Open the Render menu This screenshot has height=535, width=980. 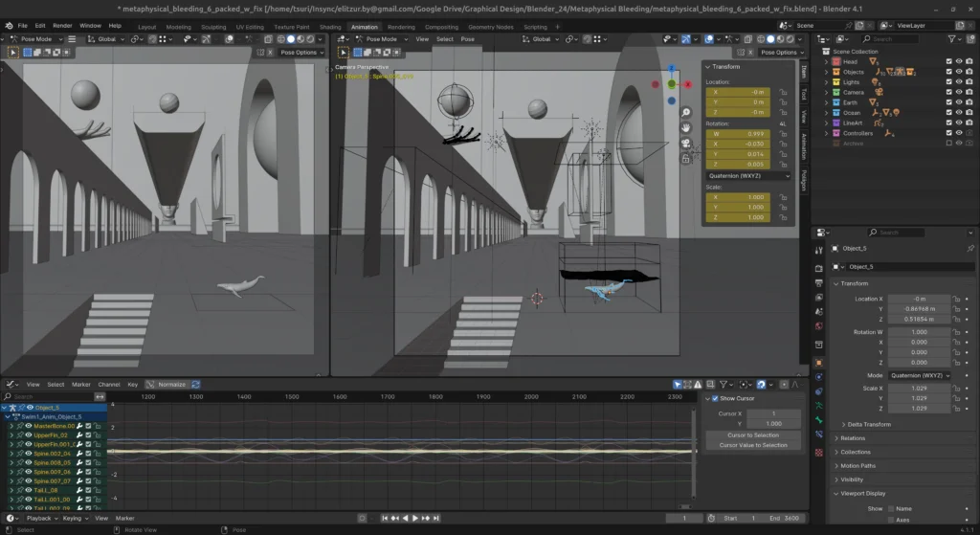62,26
